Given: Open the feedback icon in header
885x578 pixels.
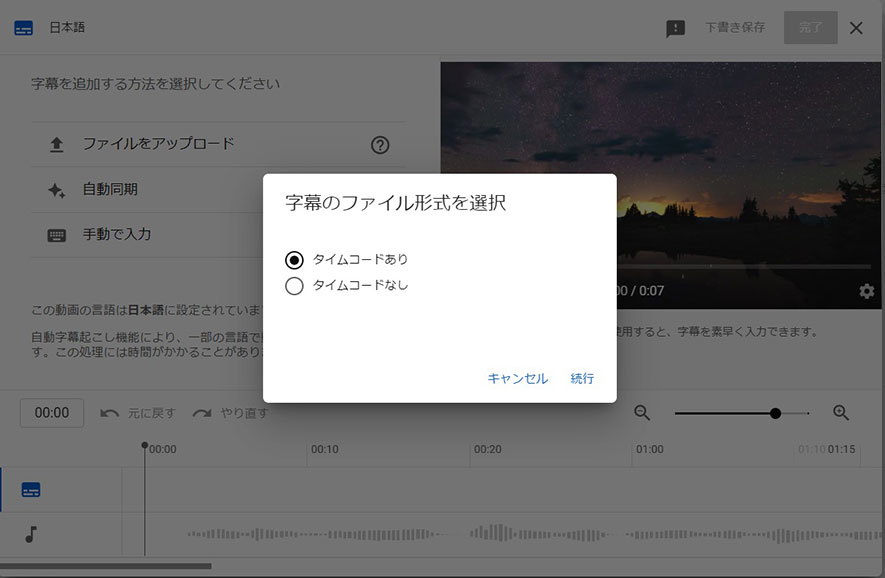Looking at the screenshot, I should pos(675,28).
